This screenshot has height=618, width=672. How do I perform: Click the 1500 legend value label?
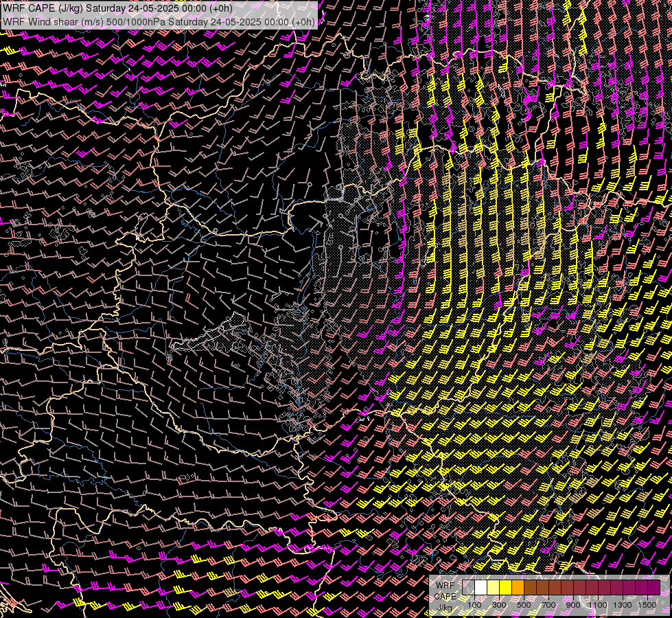pyautogui.click(x=647, y=605)
